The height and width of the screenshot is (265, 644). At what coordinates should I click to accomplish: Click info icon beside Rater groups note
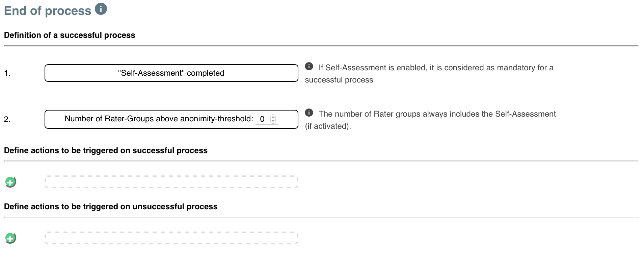309,113
